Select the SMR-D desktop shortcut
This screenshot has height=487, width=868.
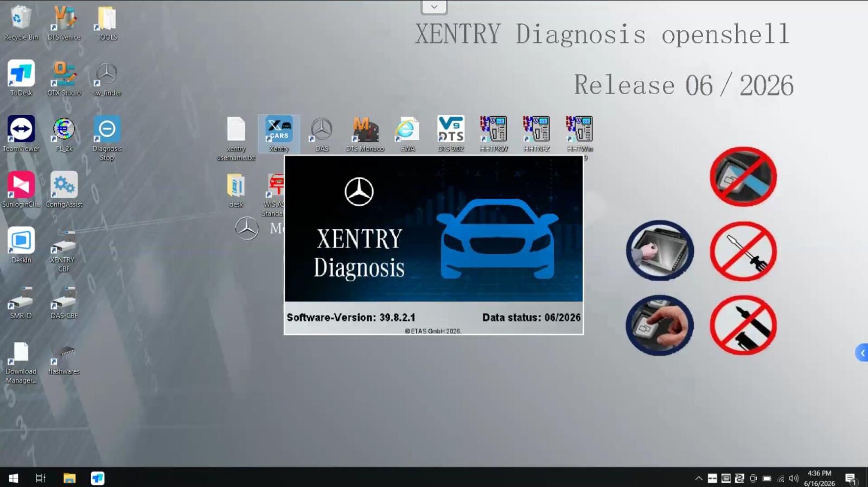tap(21, 301)
